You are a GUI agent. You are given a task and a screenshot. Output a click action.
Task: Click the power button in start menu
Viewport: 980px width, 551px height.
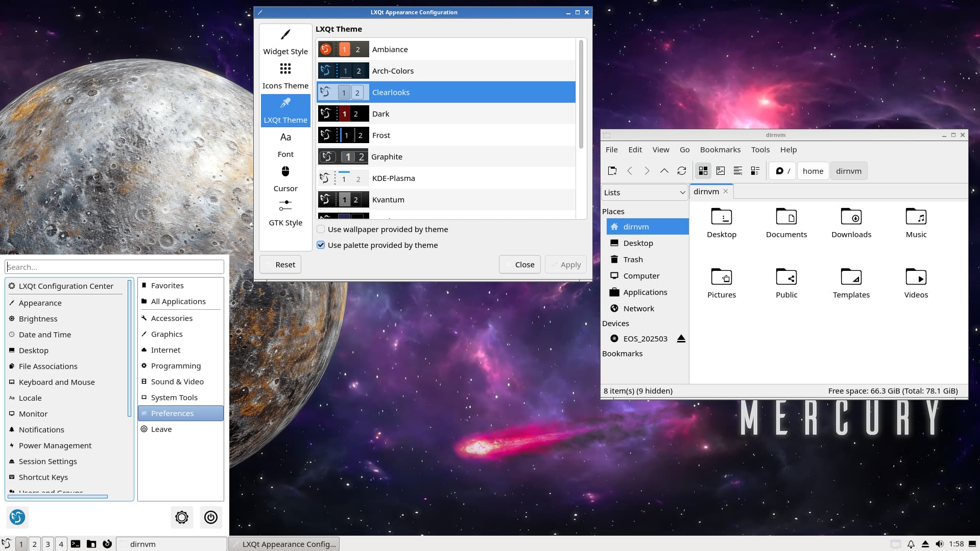coord(211,517)
